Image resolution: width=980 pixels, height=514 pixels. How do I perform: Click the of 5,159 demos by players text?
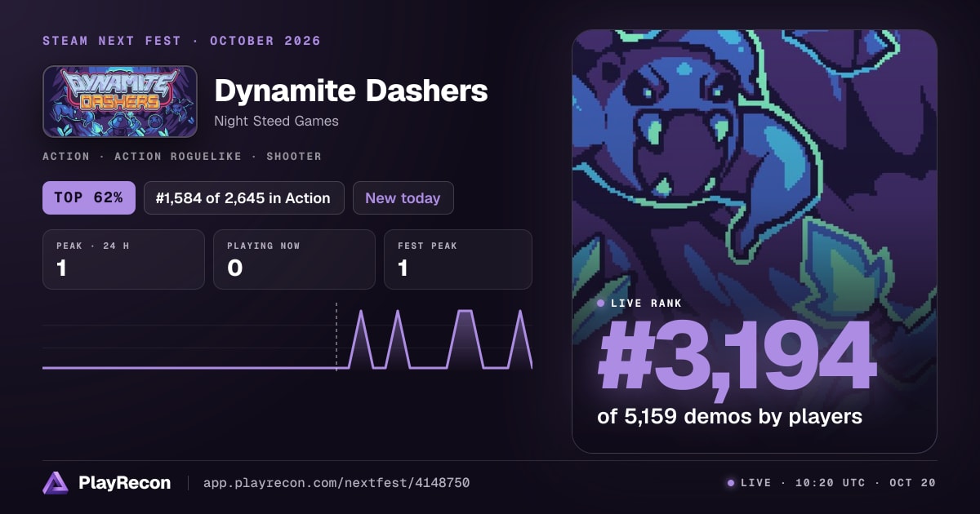[729, 416]
